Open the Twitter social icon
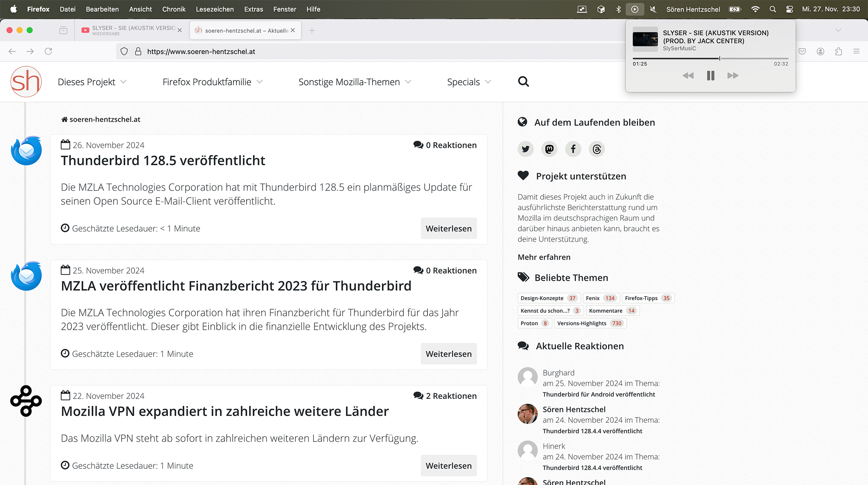 click(x=525, y=149)
